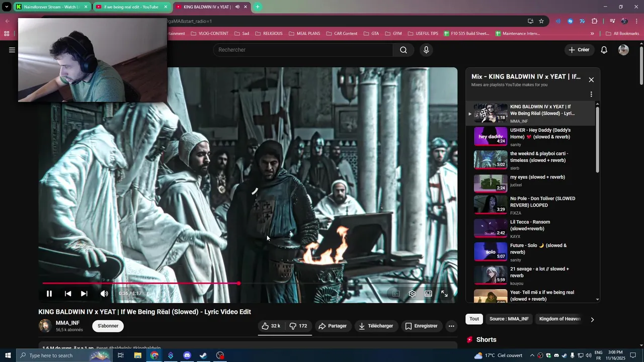Play Lil Tecca Ransom slowed+reverb
The image size is (644, 362).
click(x=531, y=229)
